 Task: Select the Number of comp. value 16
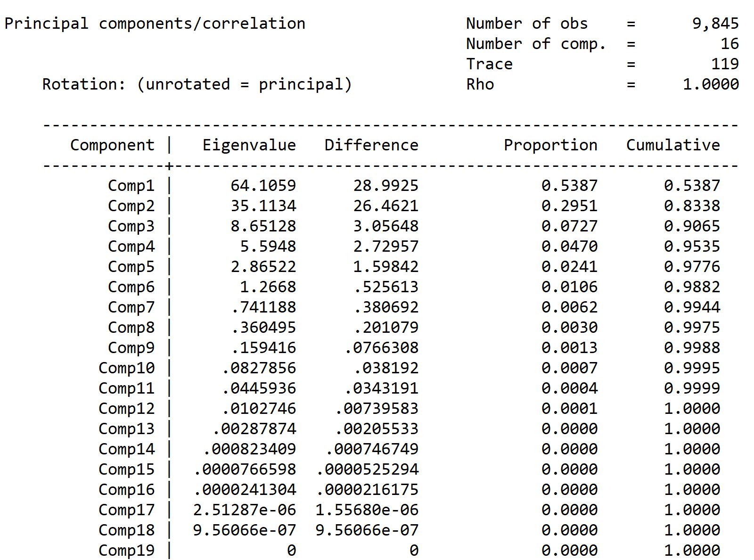tap(729, 43)
